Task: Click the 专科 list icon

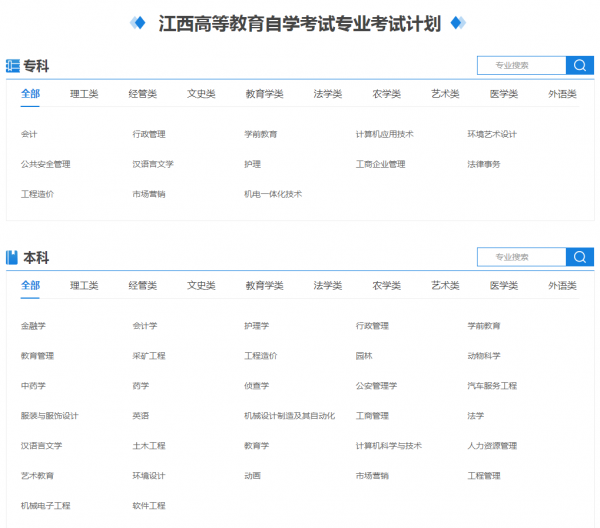Action: (x=13, y=66)
